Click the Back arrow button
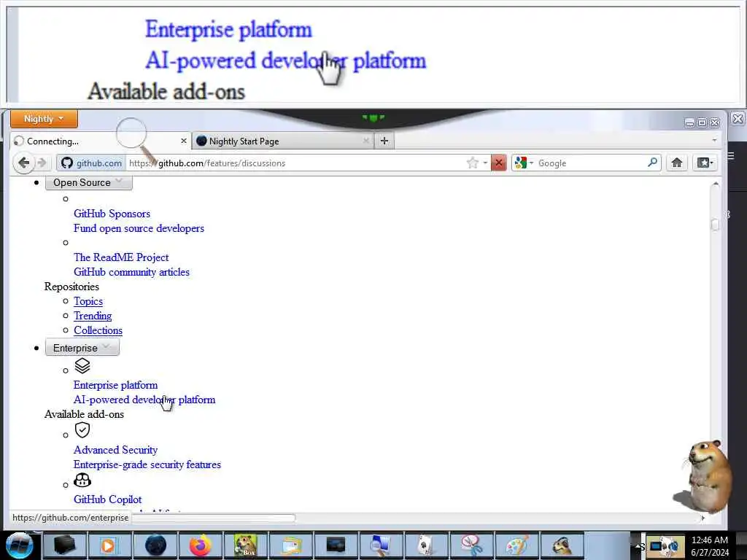Viewport: 747px width, 560px height. point(23,163)
